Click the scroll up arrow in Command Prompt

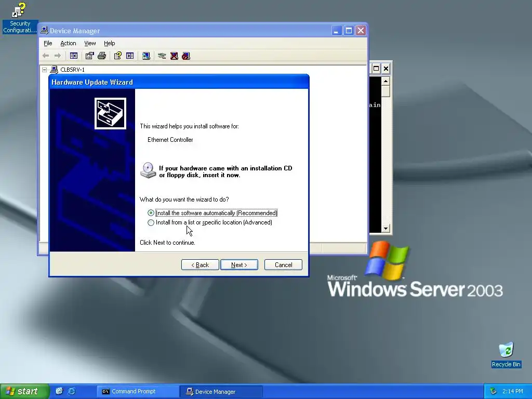385,81
